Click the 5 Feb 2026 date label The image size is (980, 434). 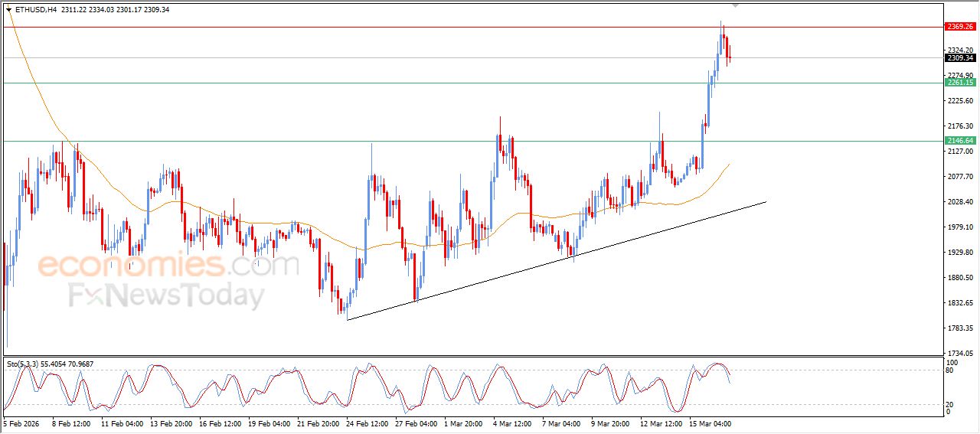pos(23,423)
